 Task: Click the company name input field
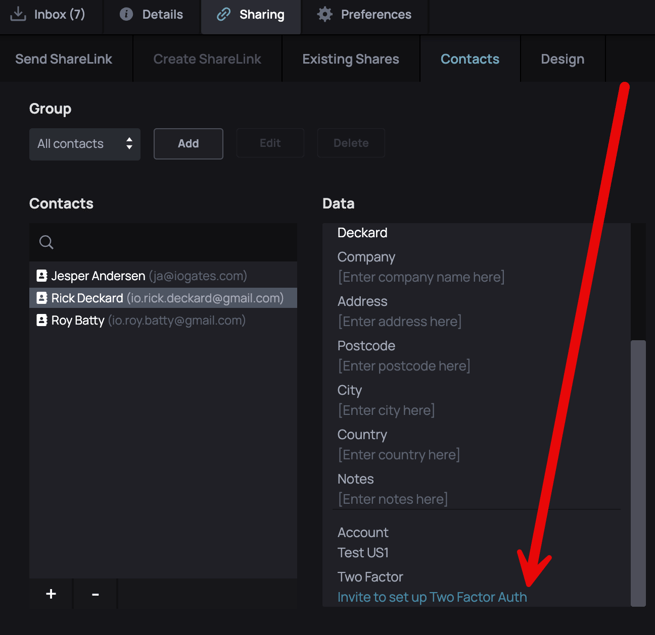point(421,277)
